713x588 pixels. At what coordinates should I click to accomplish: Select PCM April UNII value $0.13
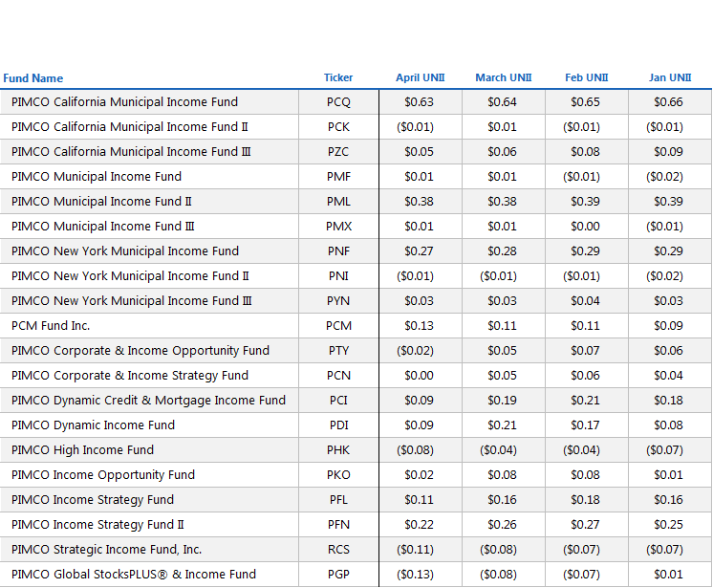coord(421,326)
